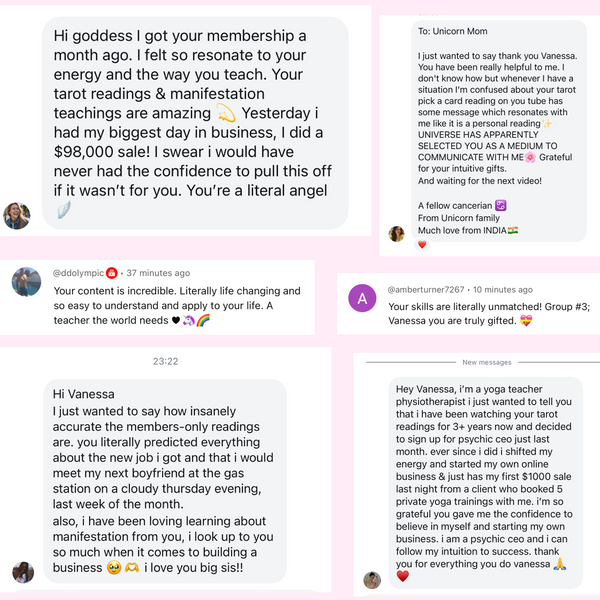600x600 pixels.
Task: Click the Cancer zodiac emoji after fellow cancerian
Action: pos(501,205)
